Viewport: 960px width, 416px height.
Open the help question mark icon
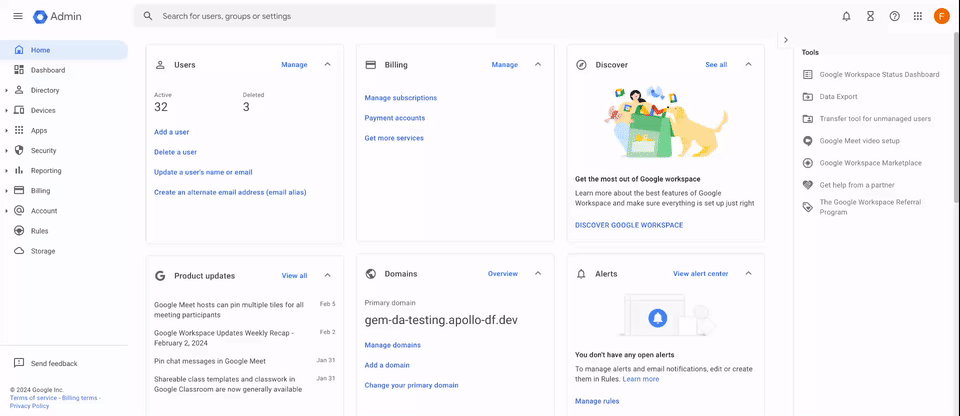click(x=894, y=17)
